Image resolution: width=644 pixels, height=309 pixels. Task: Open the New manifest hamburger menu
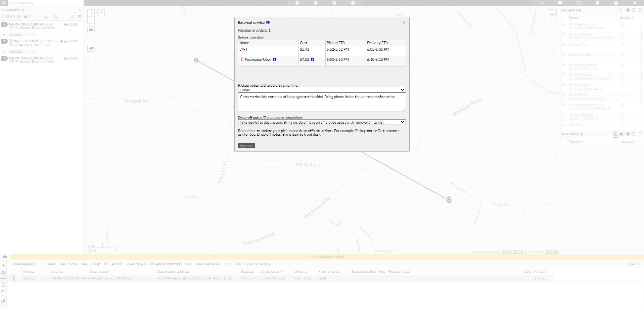pos(80,16)
